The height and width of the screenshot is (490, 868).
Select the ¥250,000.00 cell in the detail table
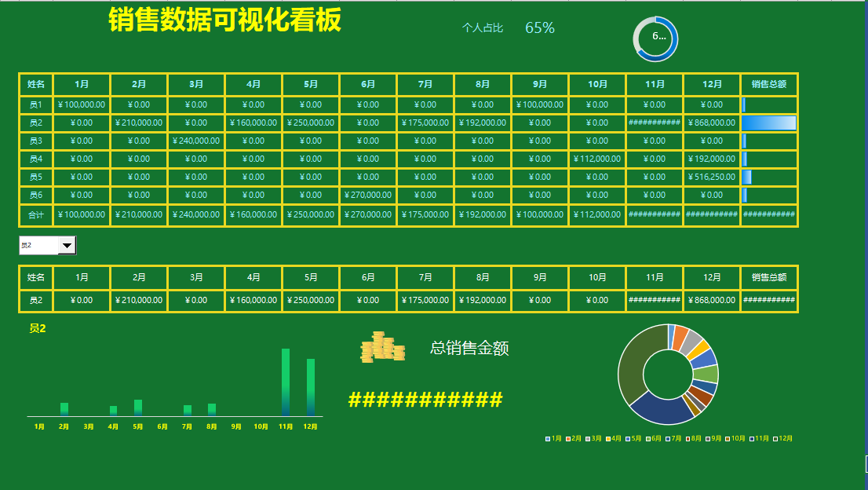(x=311, y=300)
